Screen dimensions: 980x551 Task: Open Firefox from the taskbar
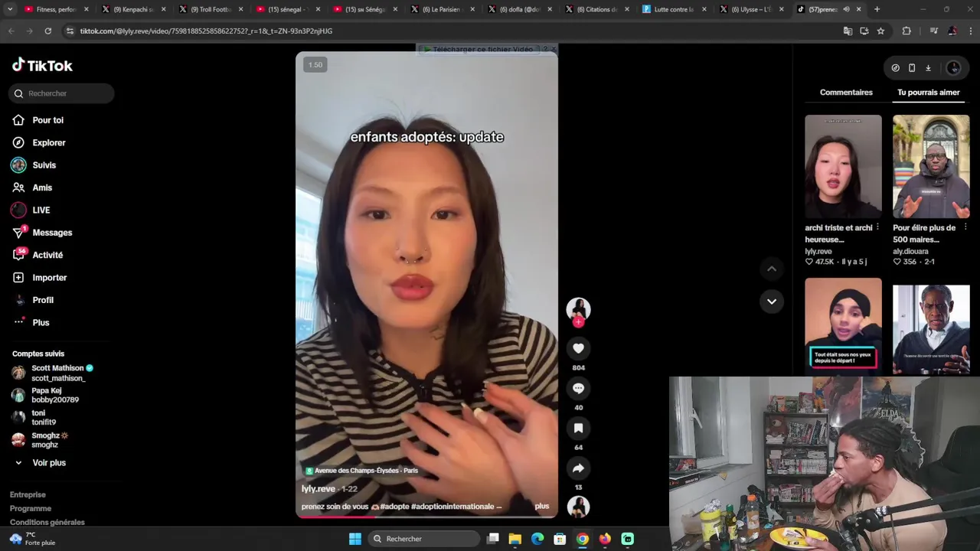(605, 539)
